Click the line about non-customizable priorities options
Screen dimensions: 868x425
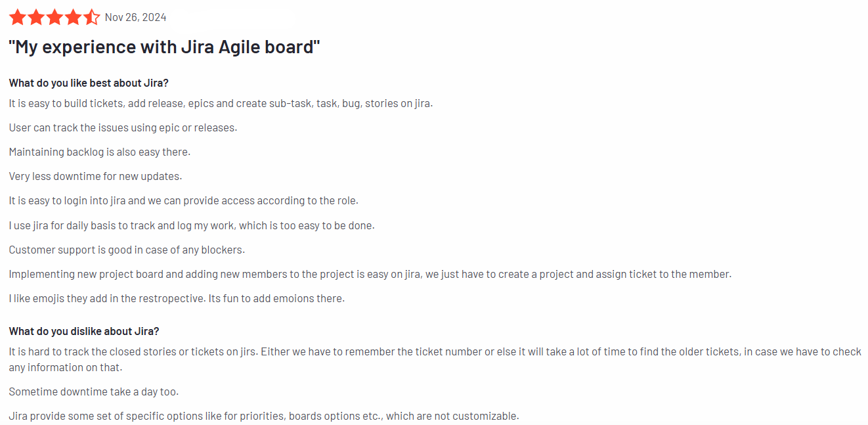point(263,416)
